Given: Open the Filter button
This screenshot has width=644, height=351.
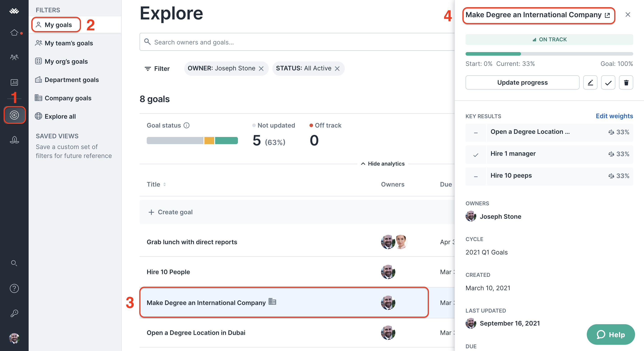Looking at the screenshot, I should (x=157, y=68).
